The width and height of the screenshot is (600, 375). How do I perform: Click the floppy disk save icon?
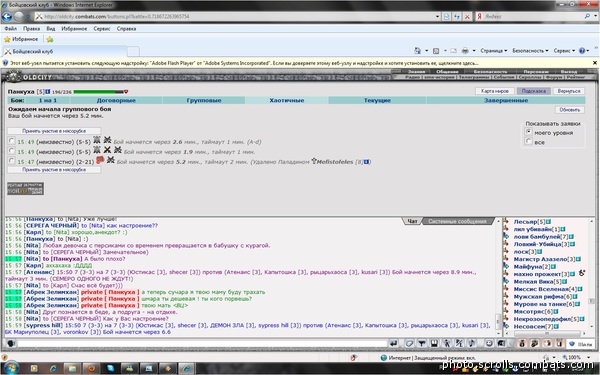click(x=434, y=343)
